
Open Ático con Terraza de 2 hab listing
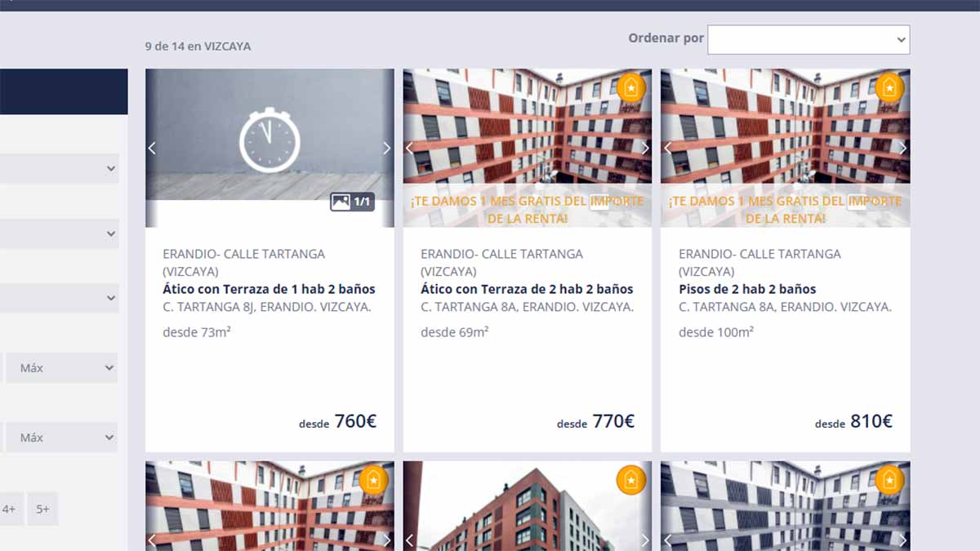(527, 289)
